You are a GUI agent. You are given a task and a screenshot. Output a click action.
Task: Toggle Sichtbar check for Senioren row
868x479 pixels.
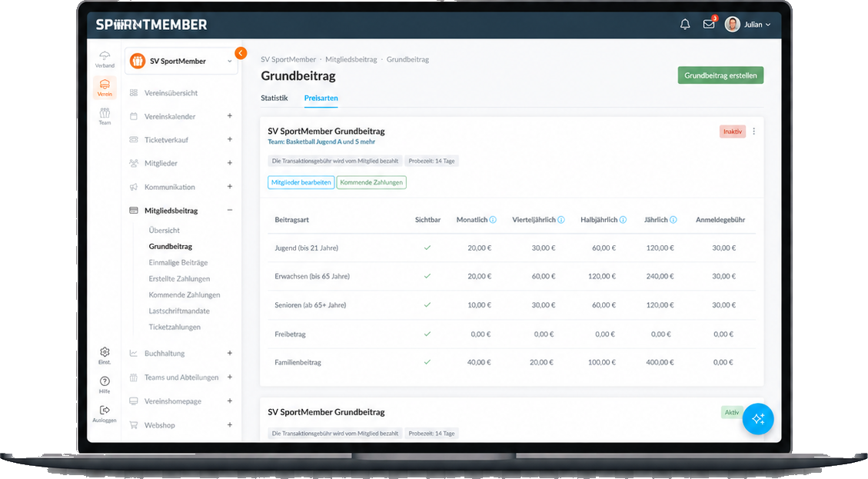click(x=427, y=305)
